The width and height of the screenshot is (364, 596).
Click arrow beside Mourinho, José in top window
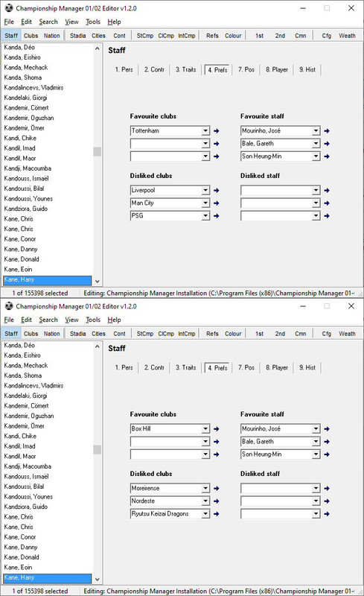pos(327,131)
